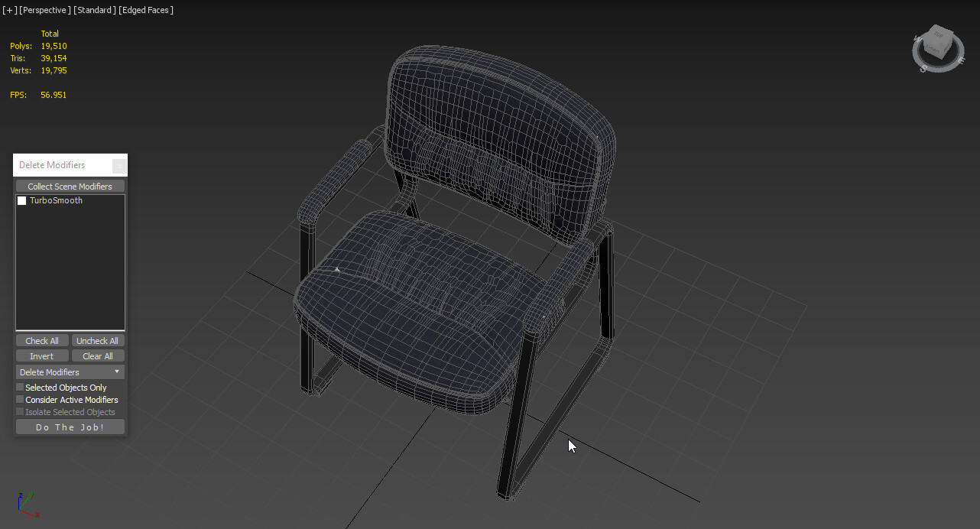
Task: Open the Delete Modifiers action dropdown
Action: coord(70,372)
